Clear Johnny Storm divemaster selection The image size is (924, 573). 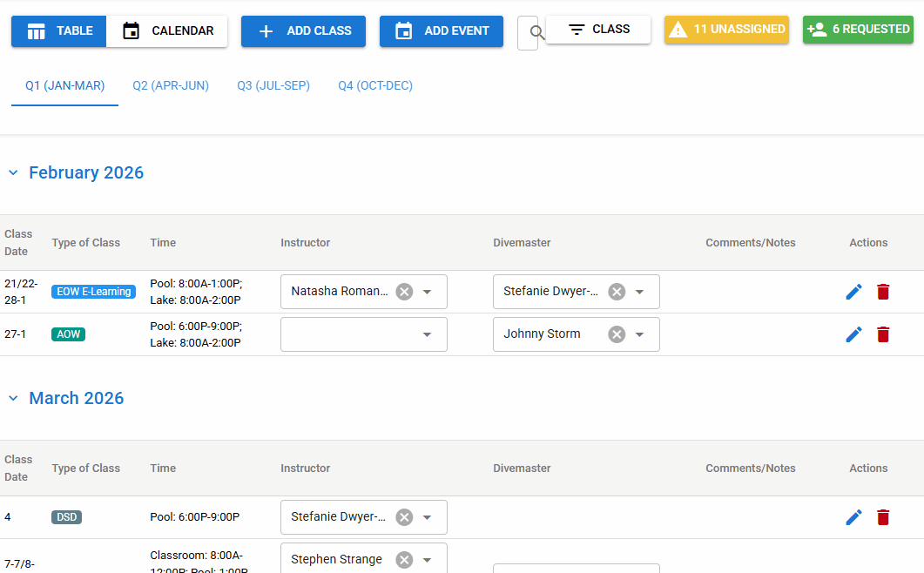(x=617, y=335)
